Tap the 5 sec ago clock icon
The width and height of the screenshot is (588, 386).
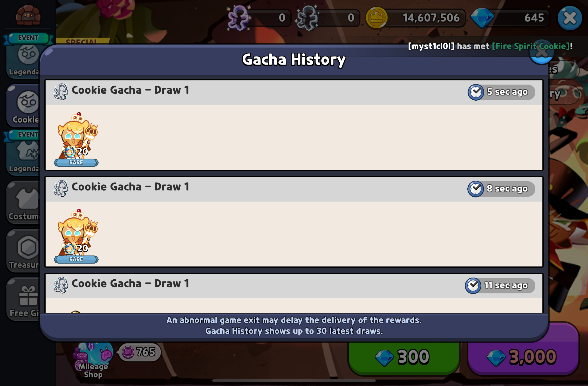click(476, 92)
